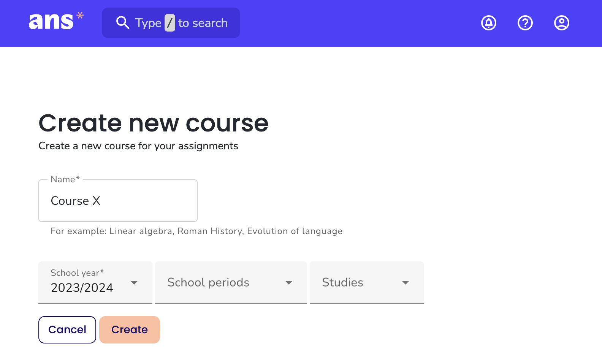Expand the School periods dropdown

click(231, 282)
